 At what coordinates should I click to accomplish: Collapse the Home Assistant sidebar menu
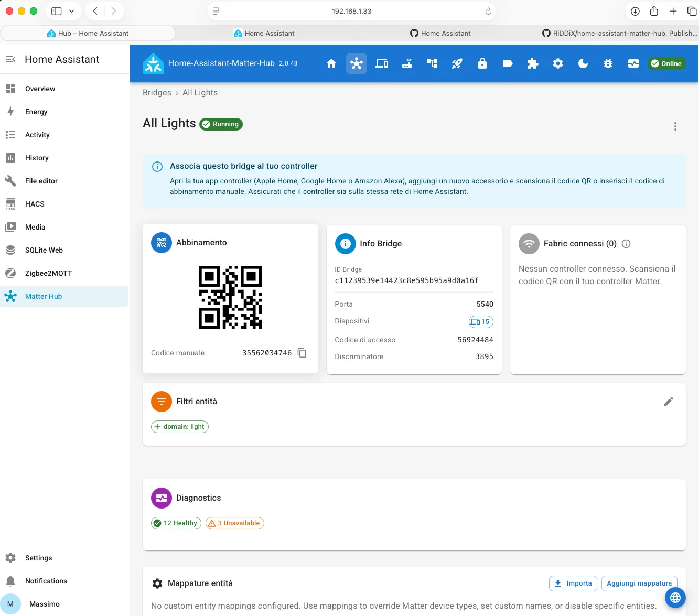(10, 59)
